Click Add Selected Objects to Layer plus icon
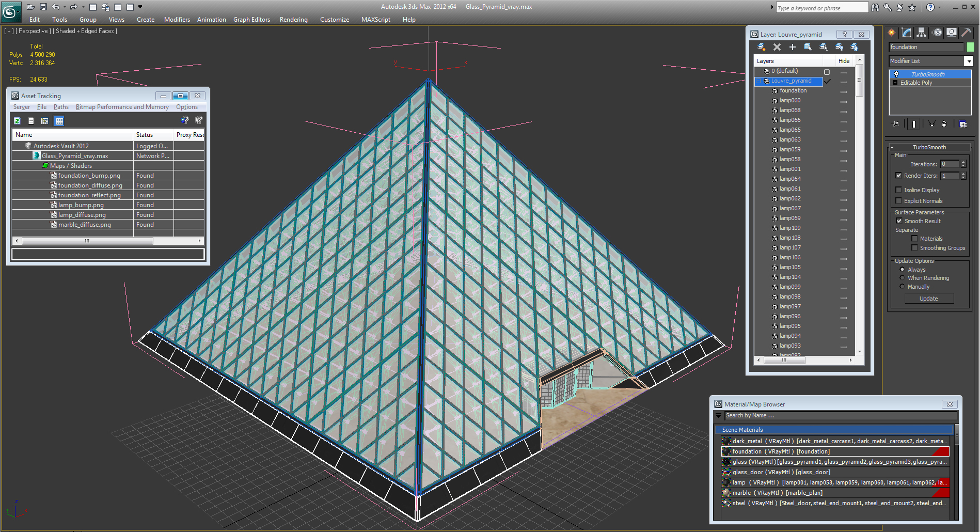Image resolution: width=980 pixels, height=532 pixels. (x=793, y=47)
